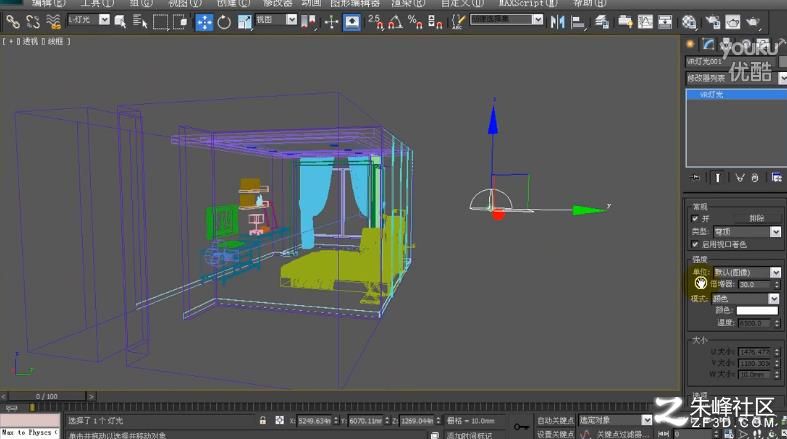Toggle keyboard shortcut override icon
787x439 pixels.
click(x=352, y=22)
